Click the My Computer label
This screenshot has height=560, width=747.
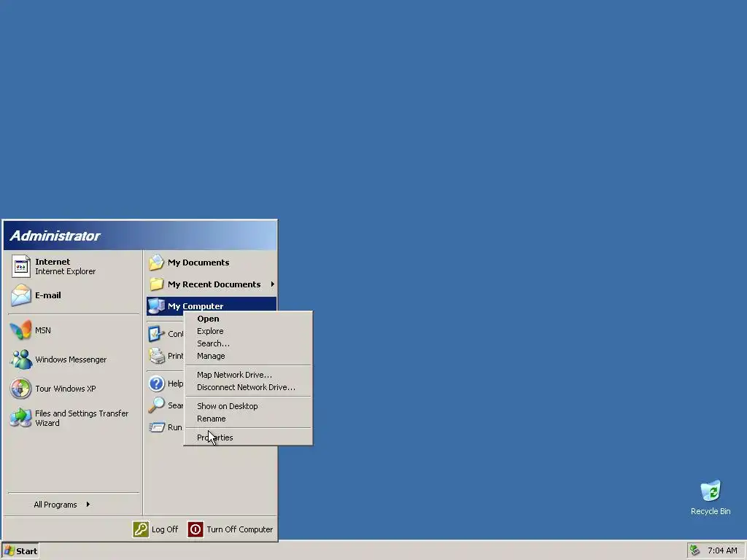coord(196,306)
